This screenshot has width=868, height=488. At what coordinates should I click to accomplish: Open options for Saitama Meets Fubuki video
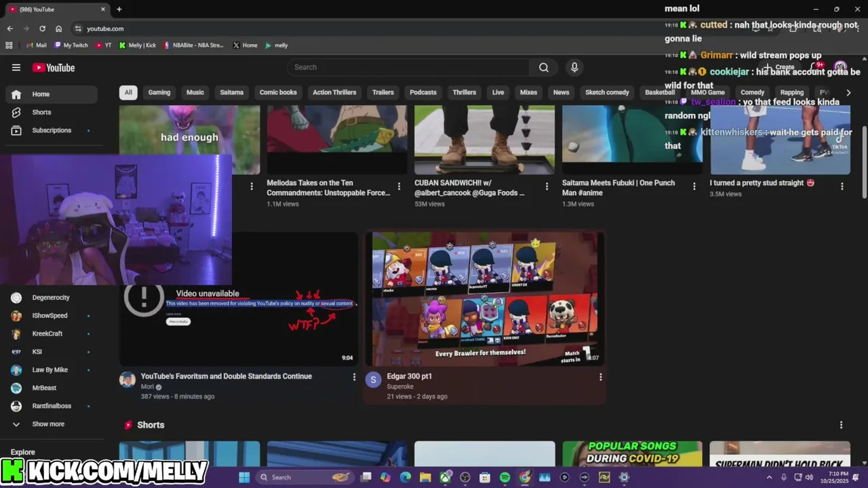[694, 186]
